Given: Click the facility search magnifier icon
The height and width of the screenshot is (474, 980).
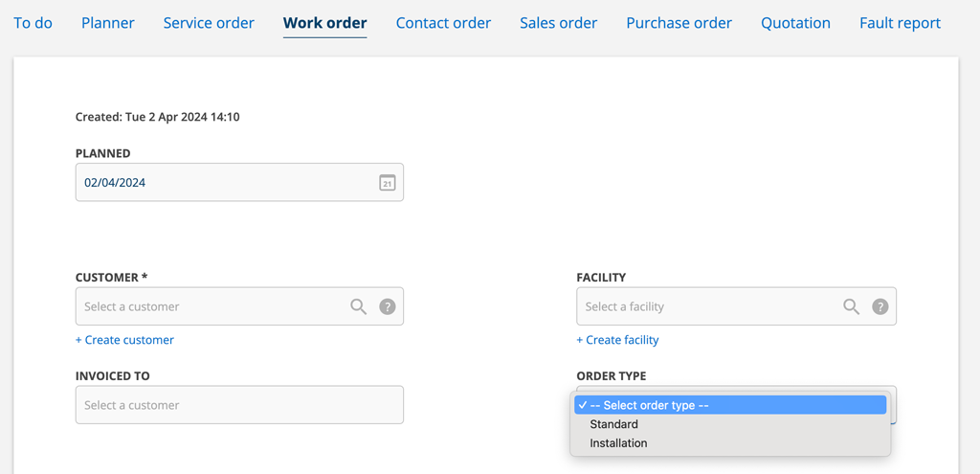Looking at the screenshot, I should click(x=851, y=306).
